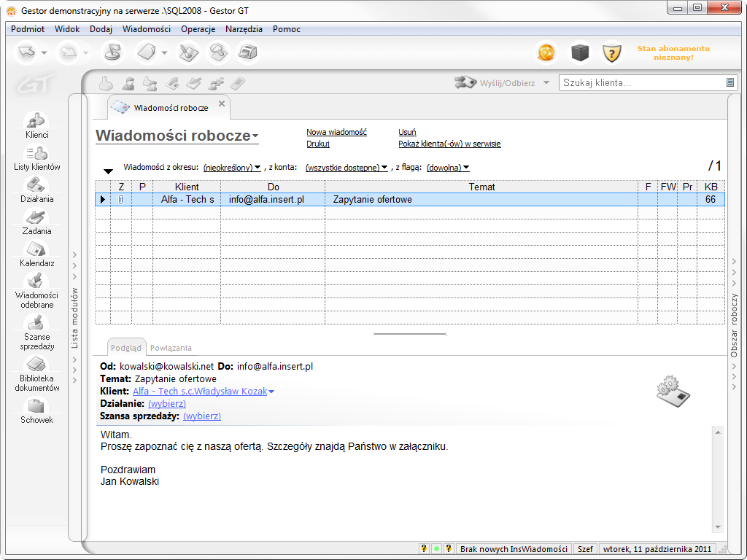747x560 pixels.
Task: Click in the Szukaj klienta search field
Action: click(x=642, y=83)
